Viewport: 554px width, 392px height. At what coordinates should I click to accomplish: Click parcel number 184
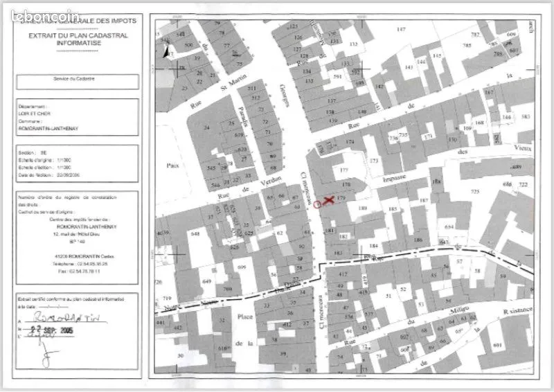point(374,246)
